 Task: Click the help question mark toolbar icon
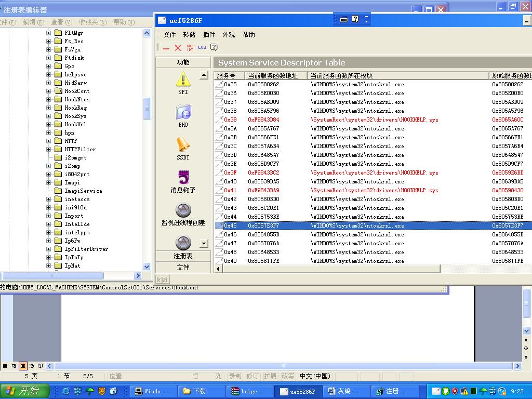(214, 47)
